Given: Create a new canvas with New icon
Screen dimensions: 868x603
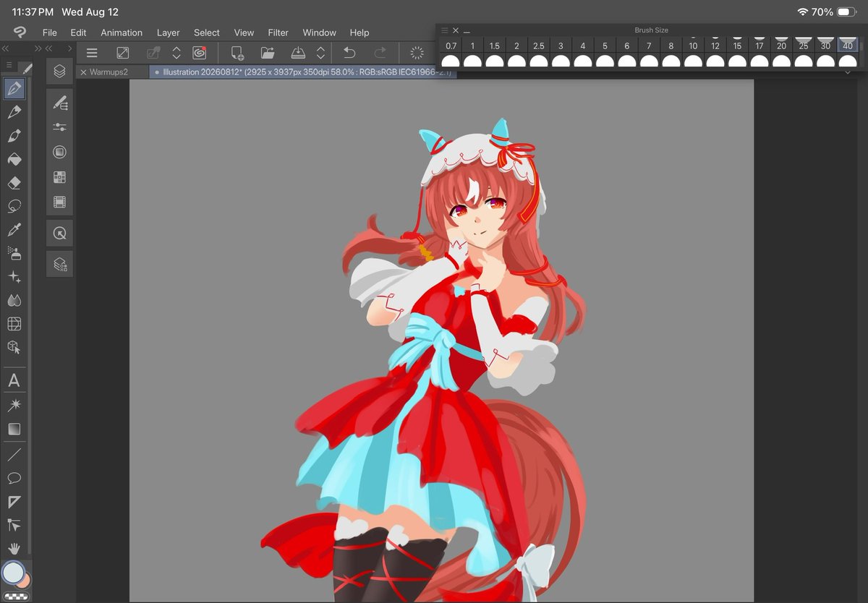Looking at the screenshot, I should tap(237, 53).
